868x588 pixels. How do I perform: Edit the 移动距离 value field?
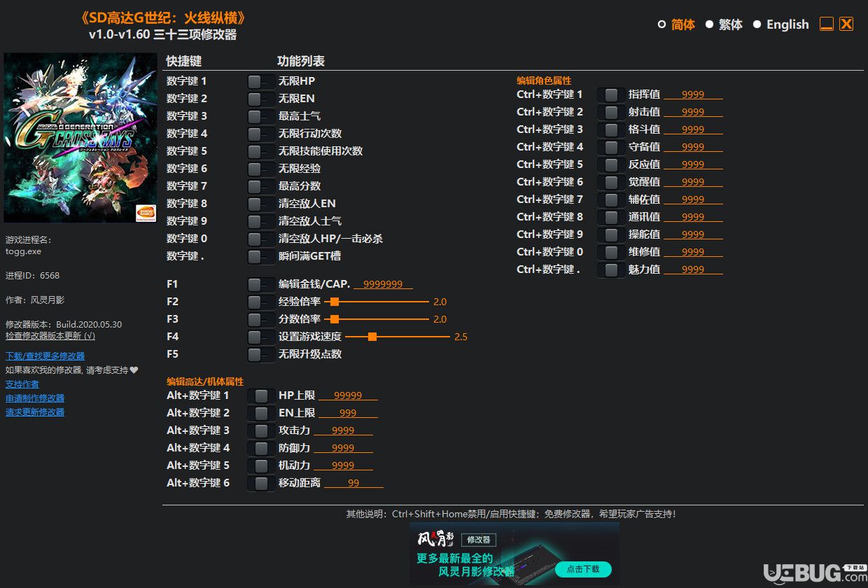[x=353, y=483]
